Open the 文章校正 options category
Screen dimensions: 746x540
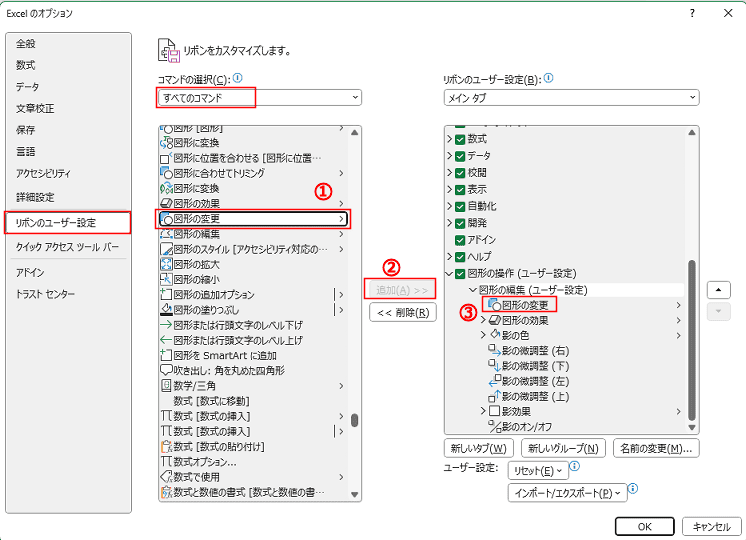[35, 108]
